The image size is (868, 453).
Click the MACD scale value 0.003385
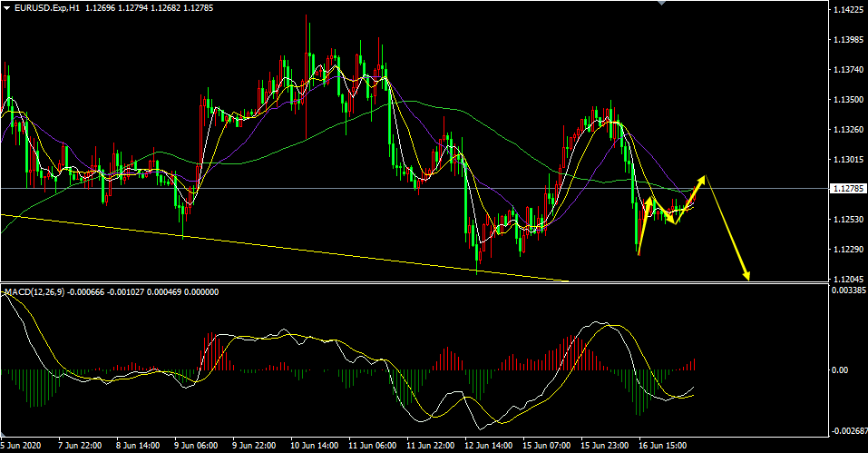847,291
